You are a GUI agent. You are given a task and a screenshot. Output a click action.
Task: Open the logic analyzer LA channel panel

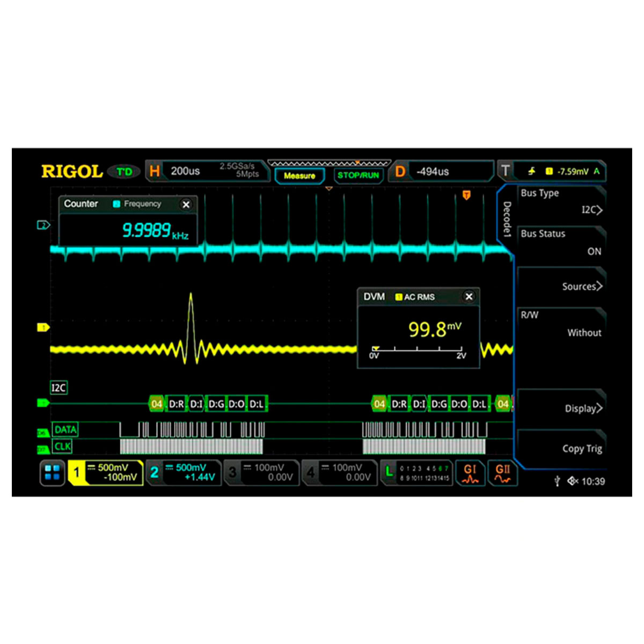[418, 473]
